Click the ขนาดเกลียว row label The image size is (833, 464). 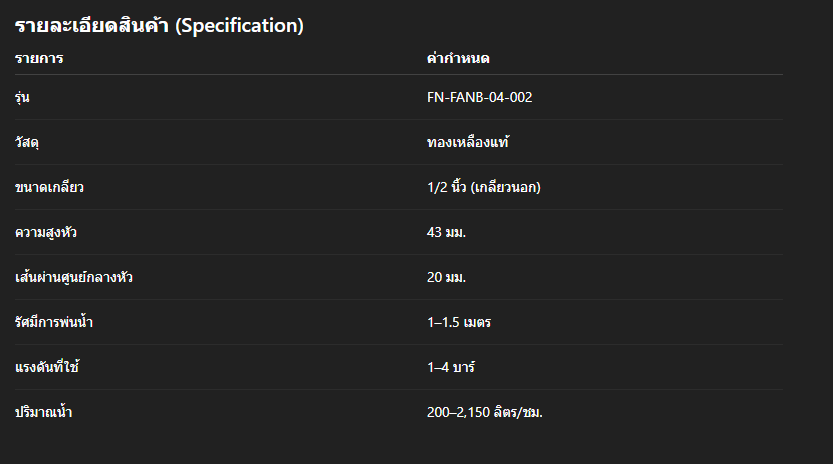[46, 187]
